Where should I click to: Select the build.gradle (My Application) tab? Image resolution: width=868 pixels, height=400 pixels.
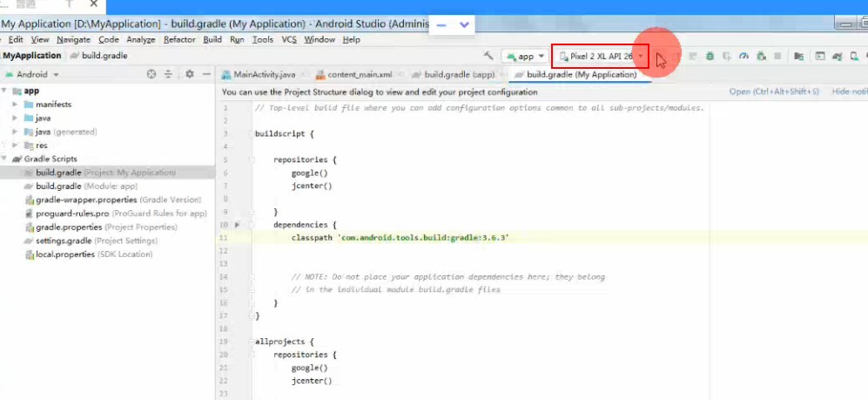point(582,74)
